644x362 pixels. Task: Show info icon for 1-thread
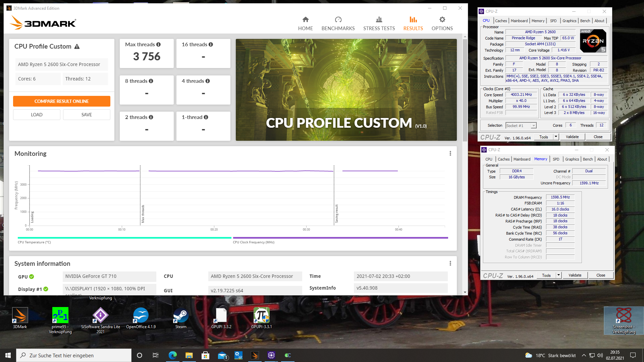206,117
